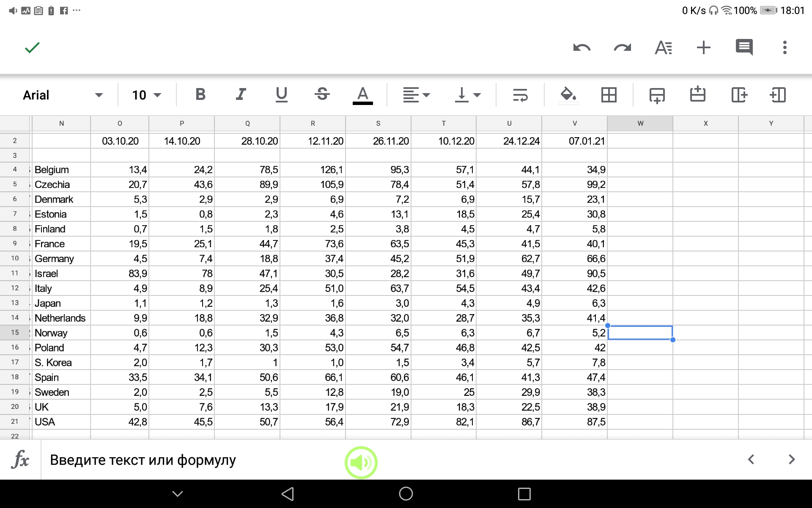
Task: Open font size 10 dropdown
Action: coord(146,95)
